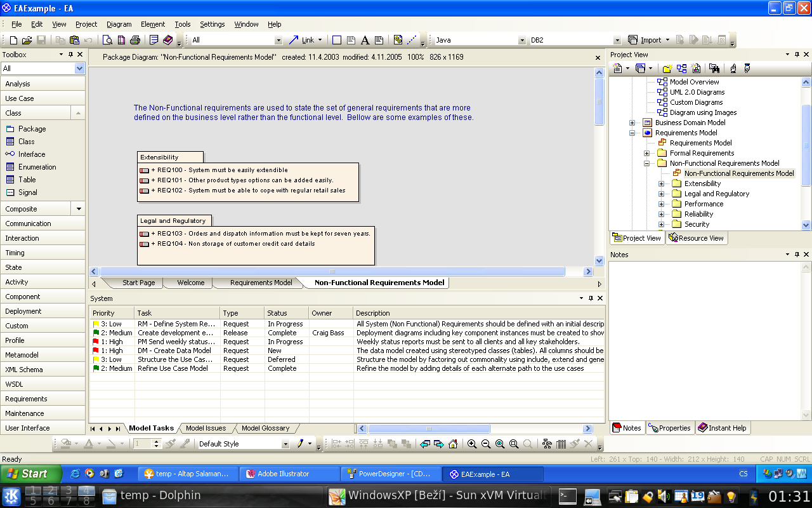Click the dashed line connector tool icon
Viewport: 812px width, 508px height.
412,40
